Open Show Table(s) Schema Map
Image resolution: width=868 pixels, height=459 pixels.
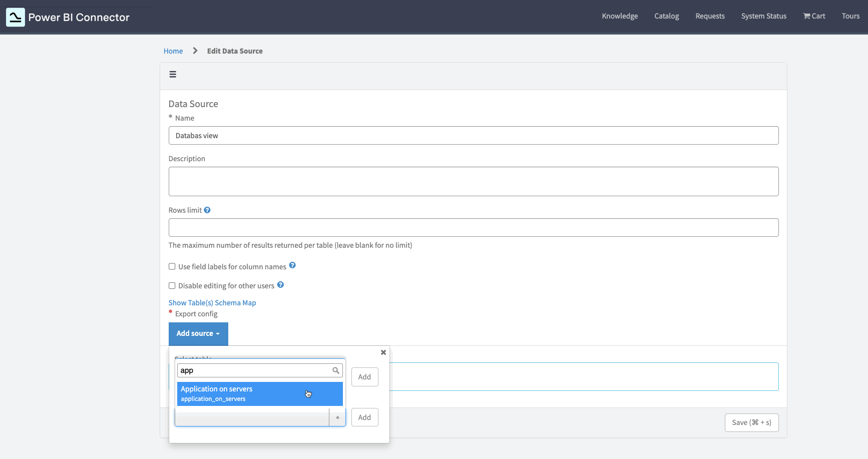(212, 302)
